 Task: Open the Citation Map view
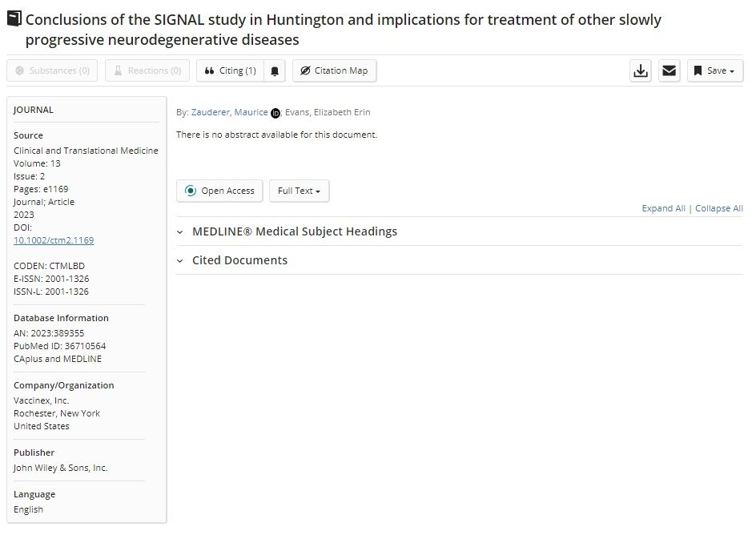[x=334, y=70]
